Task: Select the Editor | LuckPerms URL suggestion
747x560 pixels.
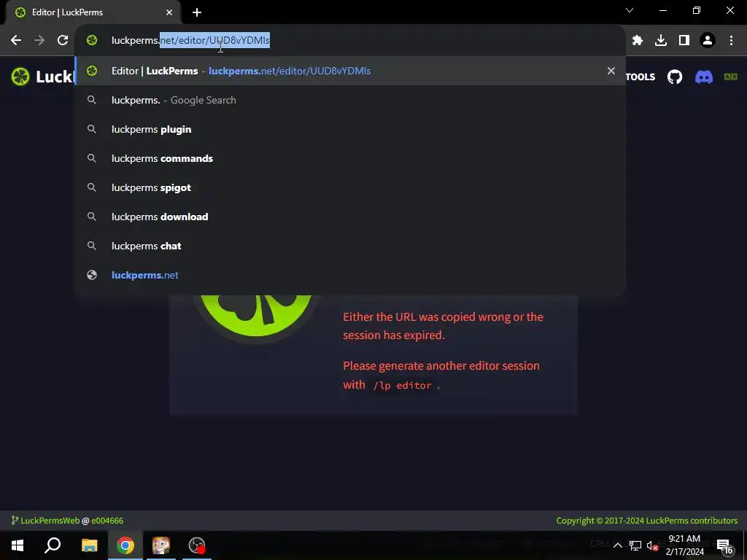Action: click(350, 71)
